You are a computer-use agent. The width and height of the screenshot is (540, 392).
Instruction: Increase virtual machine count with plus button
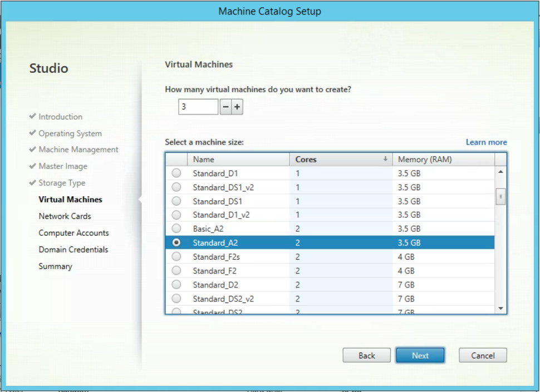pos(237,107)
